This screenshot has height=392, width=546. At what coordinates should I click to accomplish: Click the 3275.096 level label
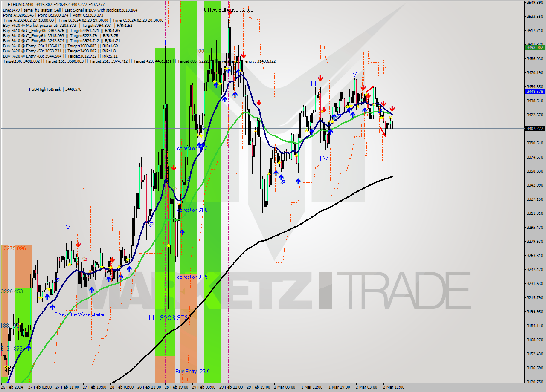(x=14, y=248)
